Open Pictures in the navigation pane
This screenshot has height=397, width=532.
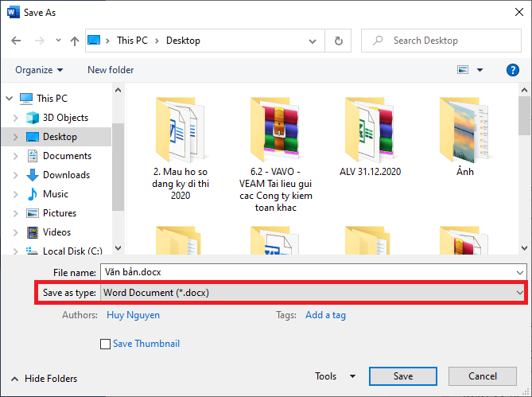click(60, 213)
